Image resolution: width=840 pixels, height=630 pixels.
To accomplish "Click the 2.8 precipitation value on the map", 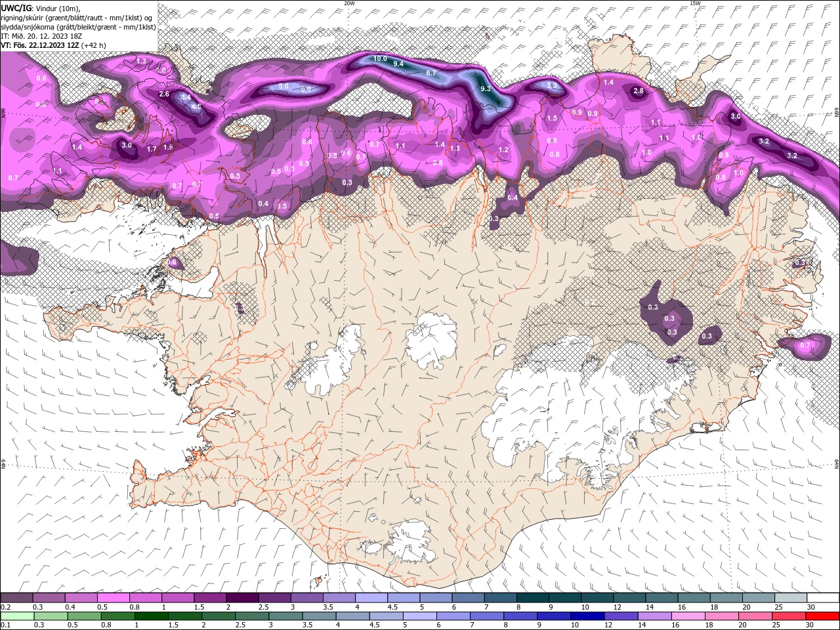I will click(639, 91).
